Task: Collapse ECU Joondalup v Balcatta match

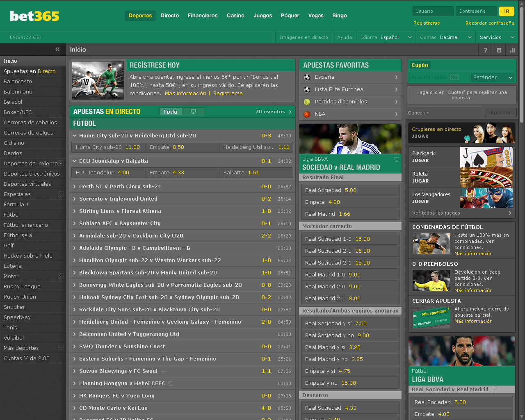Action: [74, 161]
